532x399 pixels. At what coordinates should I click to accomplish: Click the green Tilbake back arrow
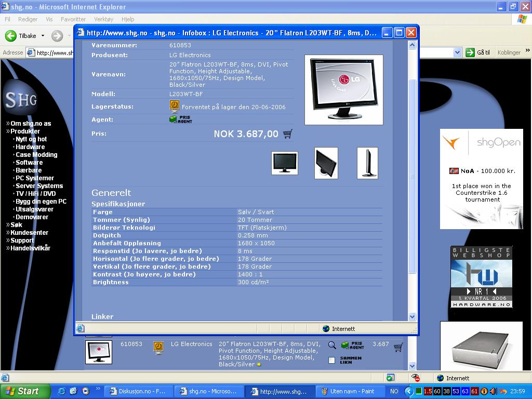(11, 36)
